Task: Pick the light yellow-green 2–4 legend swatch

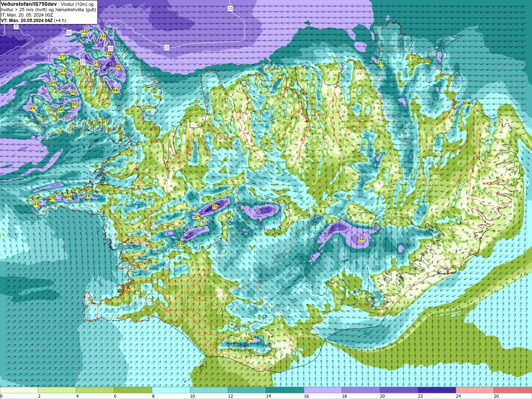Action: (x=57, y=390)
